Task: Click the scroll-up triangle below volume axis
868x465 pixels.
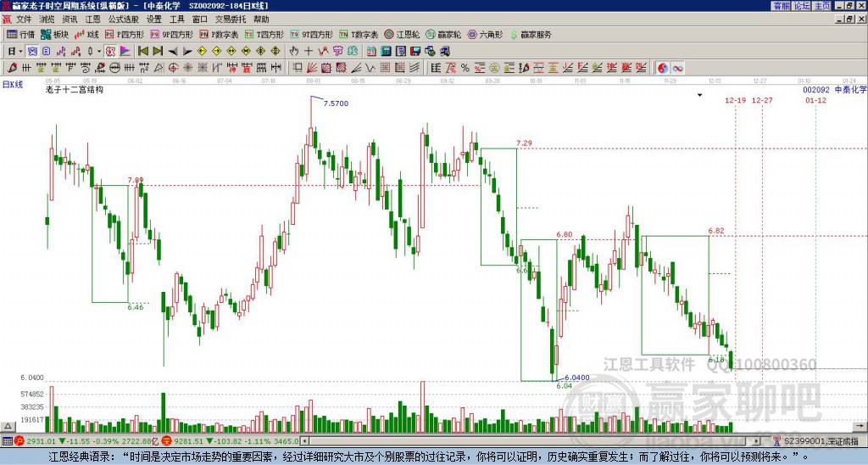Action: 7,426
